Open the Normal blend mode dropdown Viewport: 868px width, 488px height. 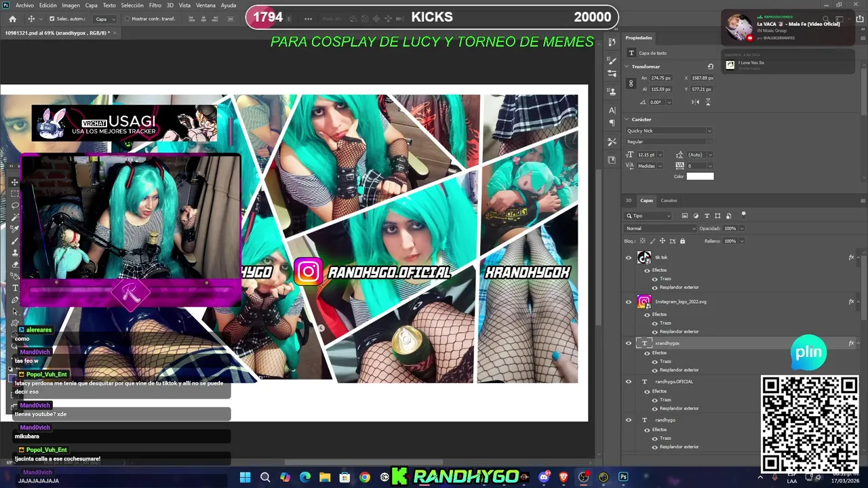660,228
